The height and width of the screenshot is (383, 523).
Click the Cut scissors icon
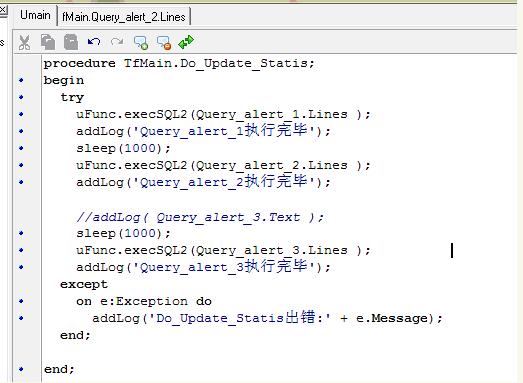24,42
